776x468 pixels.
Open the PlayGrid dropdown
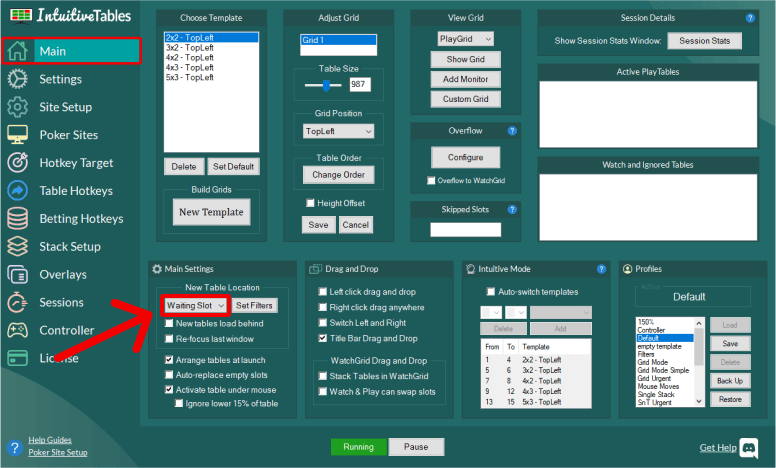466,39
